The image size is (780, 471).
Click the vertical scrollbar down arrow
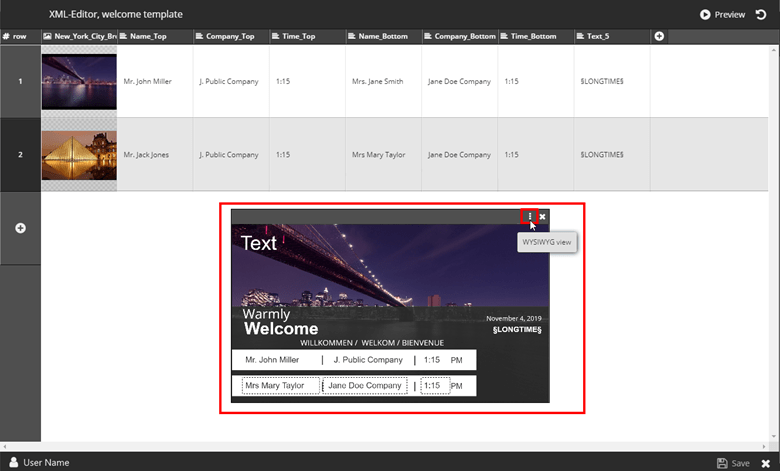point(774,437)
